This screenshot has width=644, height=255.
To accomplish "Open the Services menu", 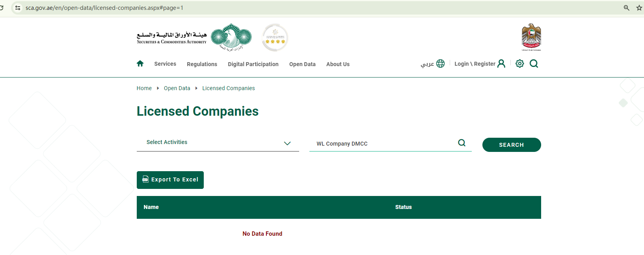I will pos(165,64).
